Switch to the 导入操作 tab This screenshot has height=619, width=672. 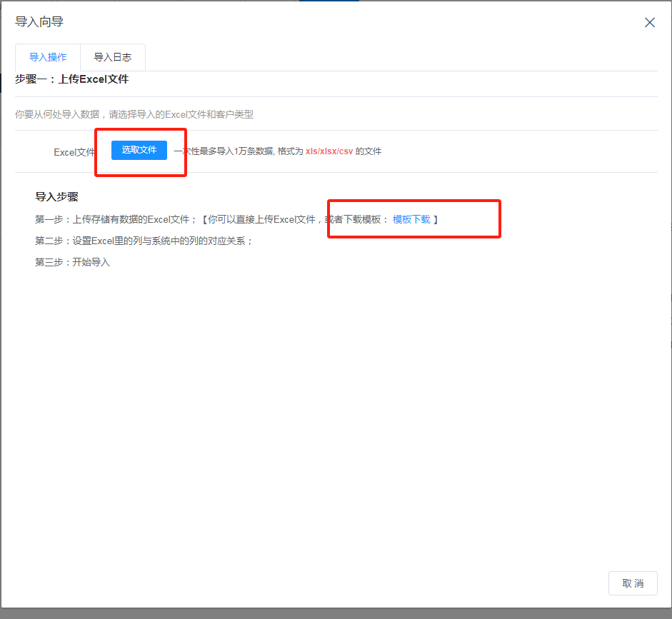pos(48,57)
